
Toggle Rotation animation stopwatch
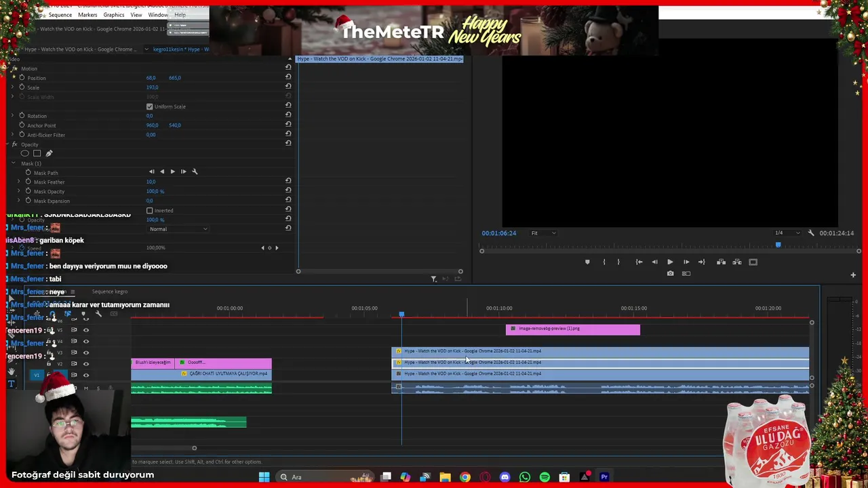22,115
